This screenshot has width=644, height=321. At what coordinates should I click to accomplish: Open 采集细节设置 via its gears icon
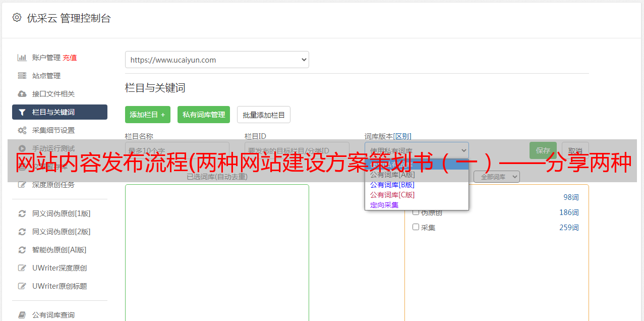tap(22, 130)
